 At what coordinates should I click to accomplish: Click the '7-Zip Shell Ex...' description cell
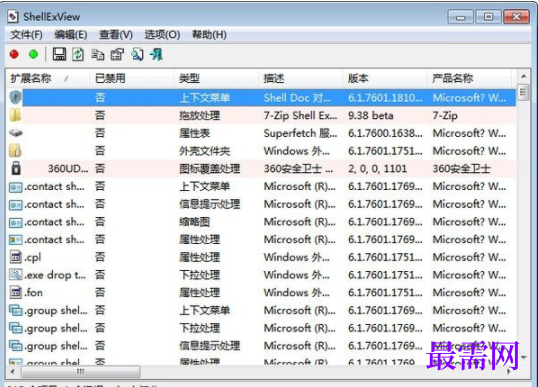[300, 115]
